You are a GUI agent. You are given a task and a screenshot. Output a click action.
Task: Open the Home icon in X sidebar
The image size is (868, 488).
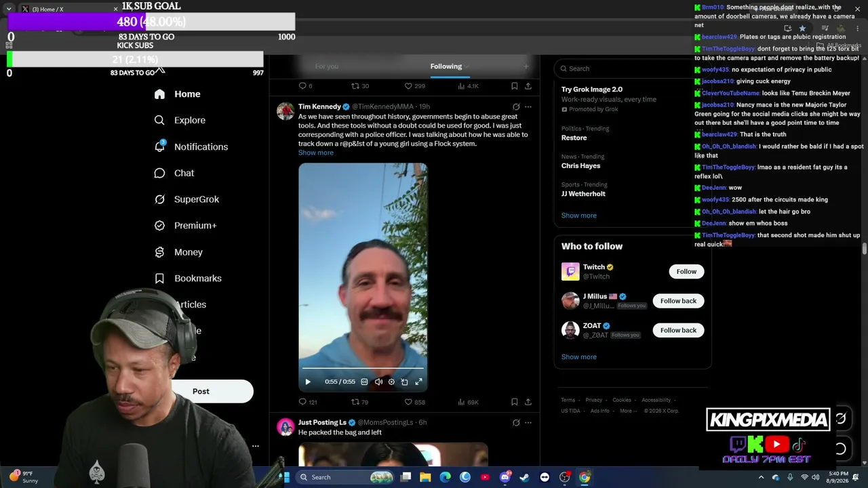click(x=159, y=94)
